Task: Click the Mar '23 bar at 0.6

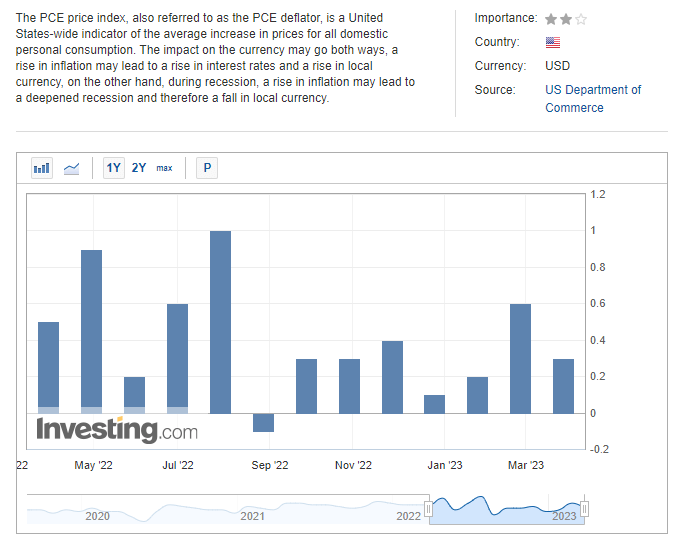Action: coord(520,358)
